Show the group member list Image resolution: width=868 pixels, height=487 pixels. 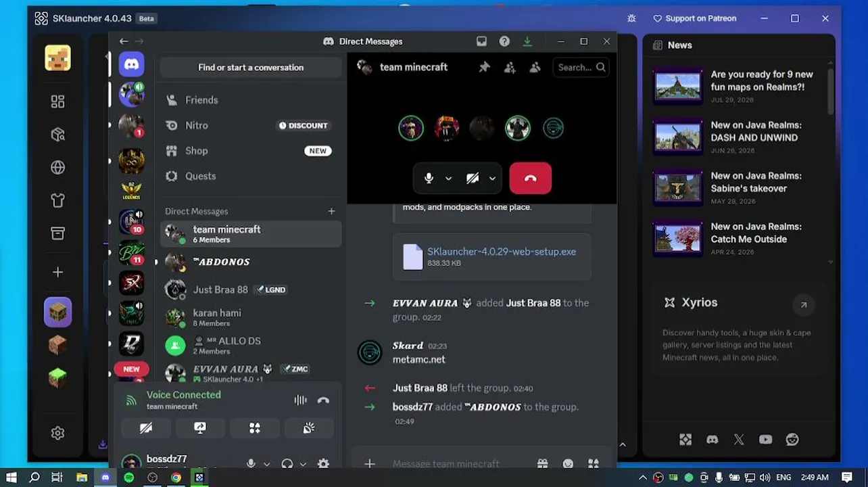pos(535,67)
